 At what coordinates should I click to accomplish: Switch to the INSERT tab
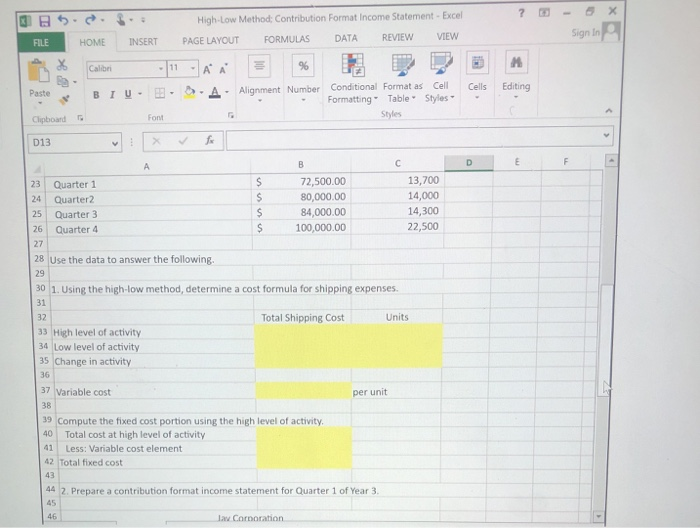[x=143, y=42]
